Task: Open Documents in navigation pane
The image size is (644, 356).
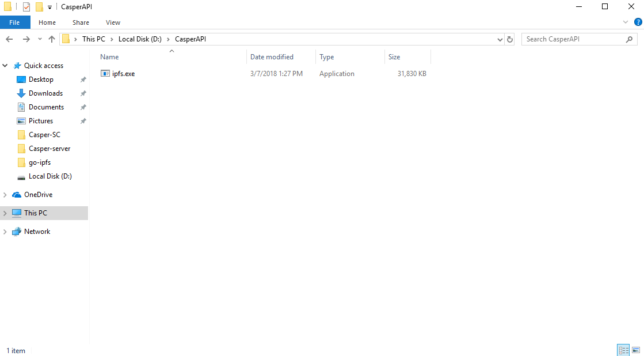Action: click(47, 107)
